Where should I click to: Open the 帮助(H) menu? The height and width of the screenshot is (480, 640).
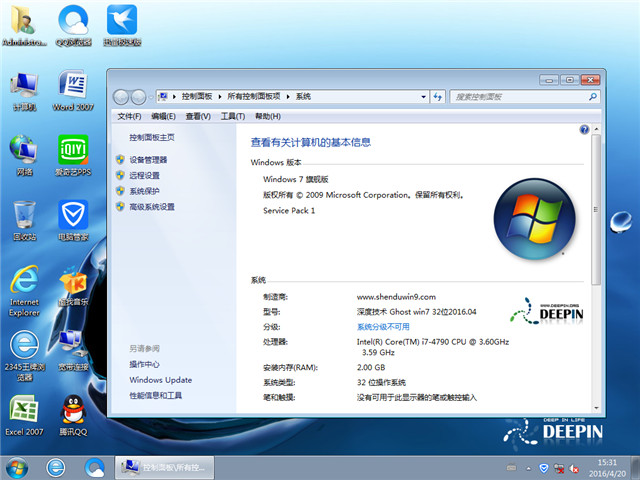tap(268, 116)
